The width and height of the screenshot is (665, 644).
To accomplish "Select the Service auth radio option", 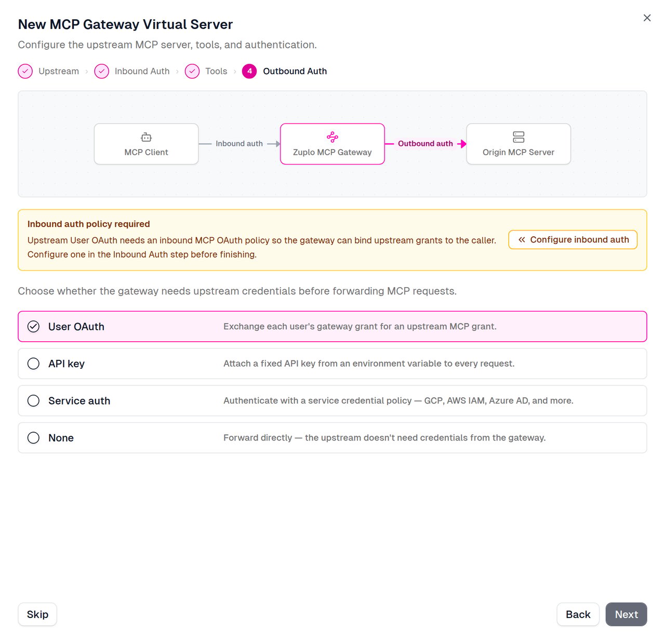I will (33, 401).
